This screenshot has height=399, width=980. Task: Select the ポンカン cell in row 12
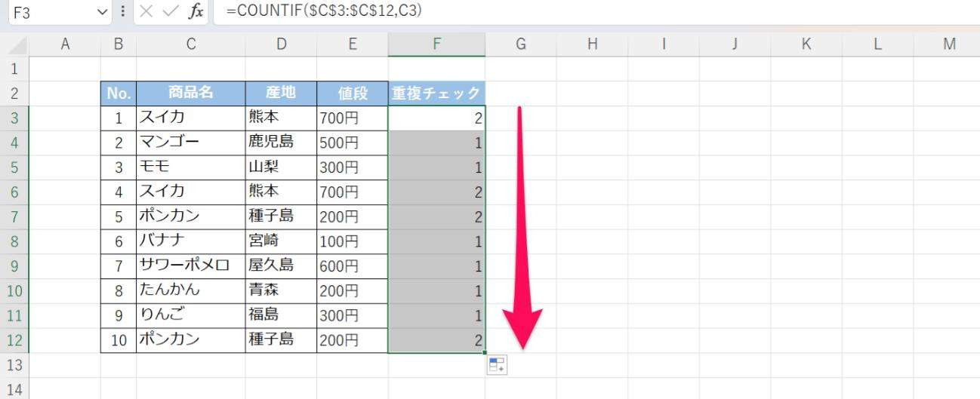[191, 340]
